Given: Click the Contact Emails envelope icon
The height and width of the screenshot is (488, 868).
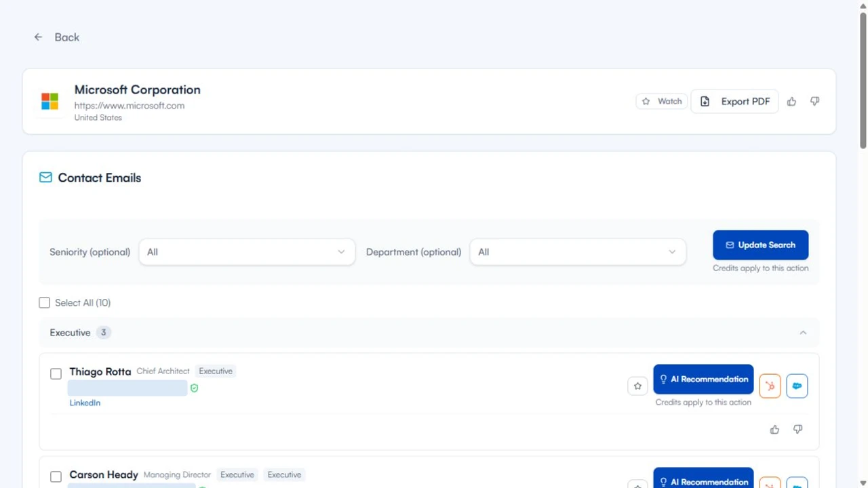Looking at the screenshot, I should coord(45,178).
